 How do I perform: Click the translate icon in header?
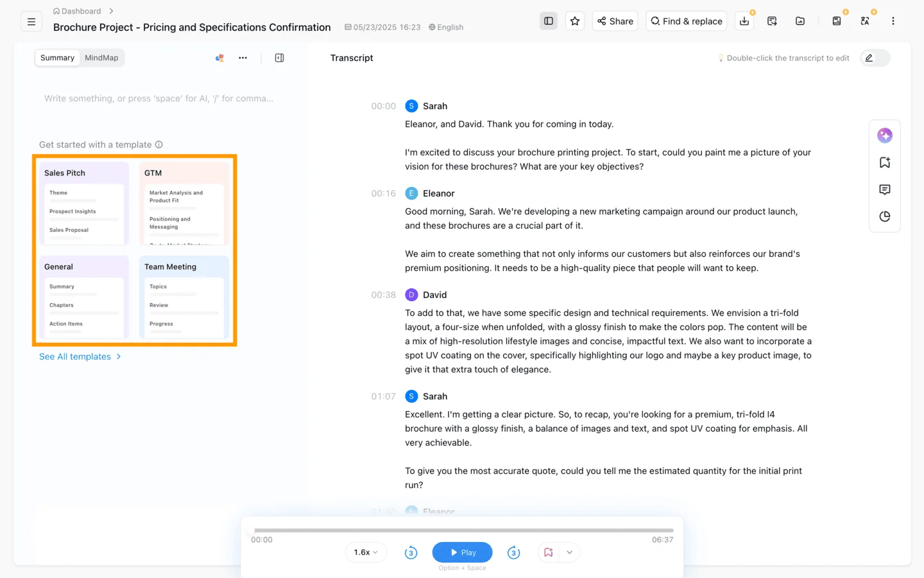865,21
